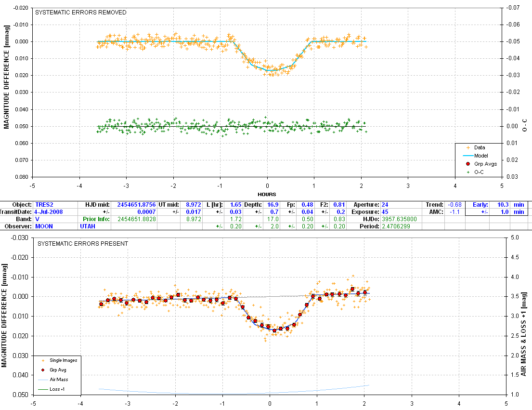Click the green O-C legend marker
This screenshot has height=410, width=532.
pyautogui.click(x=465, y=172)
